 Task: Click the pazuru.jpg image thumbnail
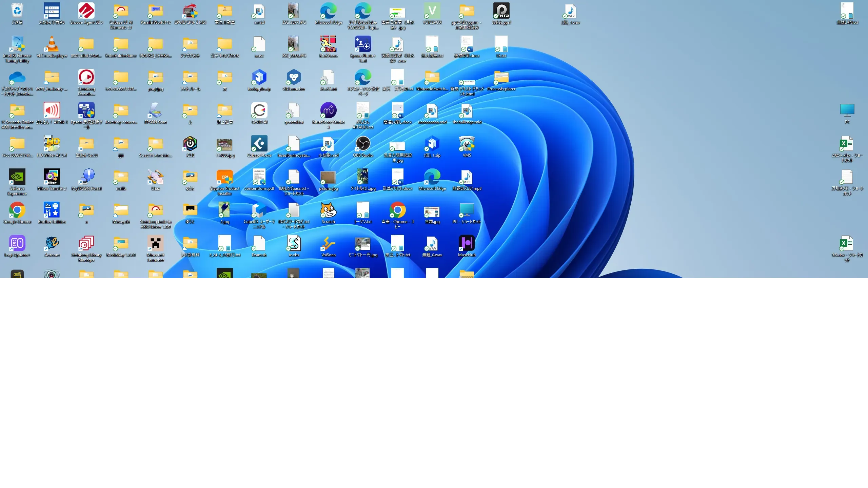(328, 177)
